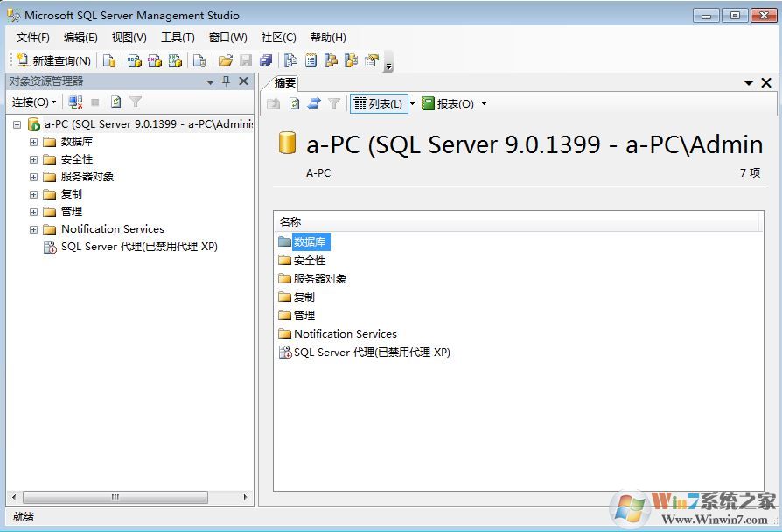Open the 连接(O) connect dropdown

[x=33, y=101]
